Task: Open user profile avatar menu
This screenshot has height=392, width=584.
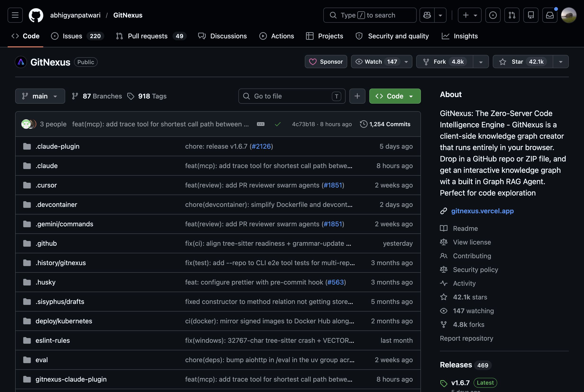Action: [569, 15]
